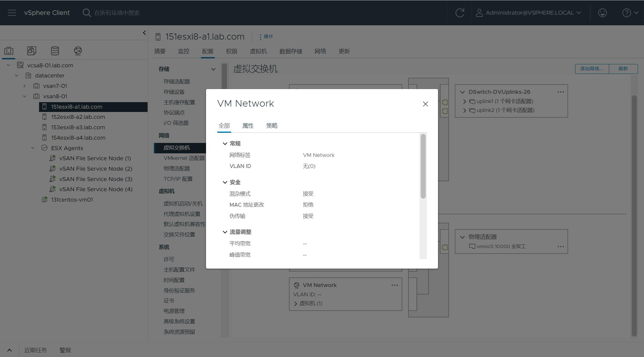
Task: Open the help question mark menu
Action: click(x=630, y=13)
